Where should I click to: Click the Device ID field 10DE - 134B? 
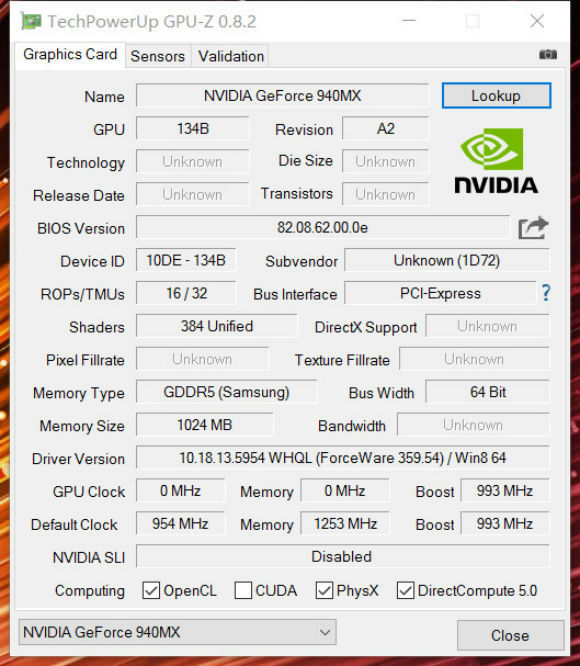click(x=186, y=260)
